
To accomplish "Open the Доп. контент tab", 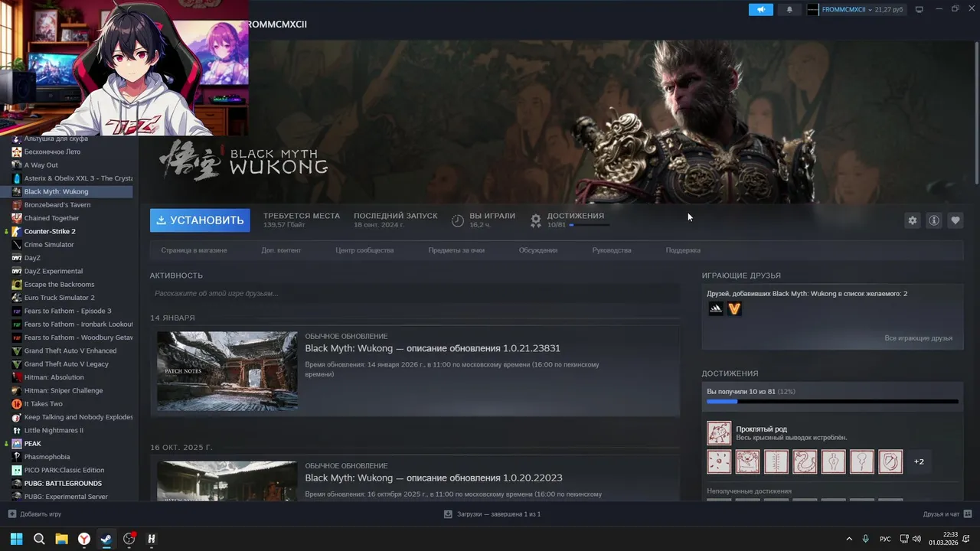I will point(281,250).
